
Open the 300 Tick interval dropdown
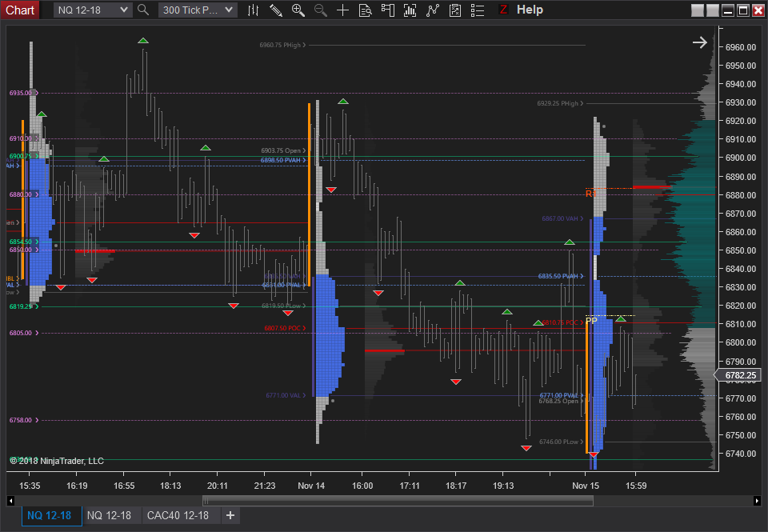click(198, 10)
